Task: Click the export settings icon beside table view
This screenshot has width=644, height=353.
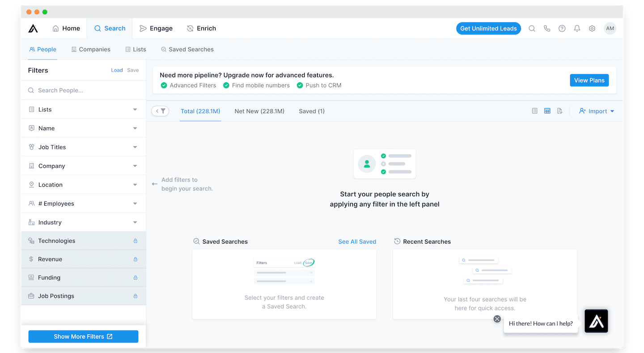Action: pos(559,111)
